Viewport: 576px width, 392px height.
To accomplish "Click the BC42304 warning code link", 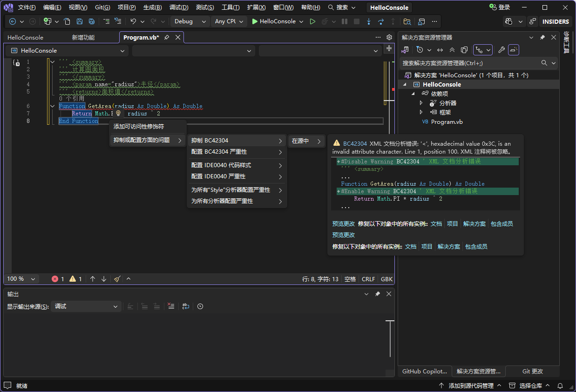I will [x=355, y=144].
